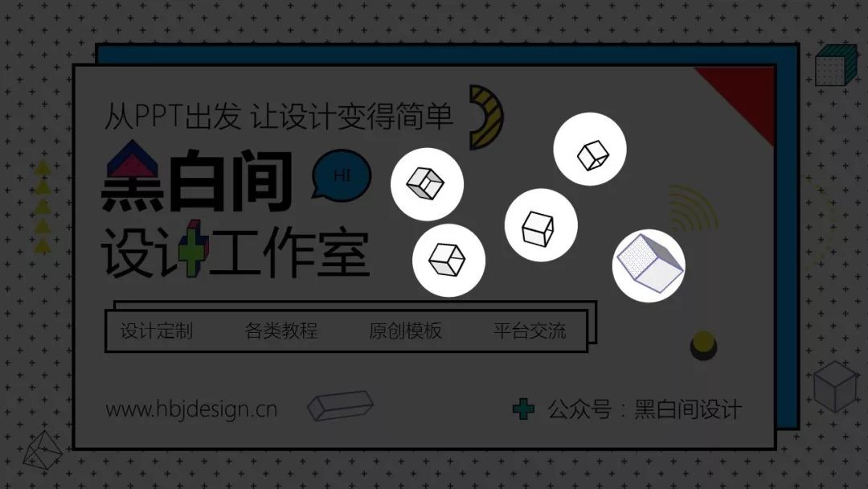The width and height of the screenshot is (868, 489).
Task: Select the leftmost white circle cube icon
Action: click(x=427, y=184)
